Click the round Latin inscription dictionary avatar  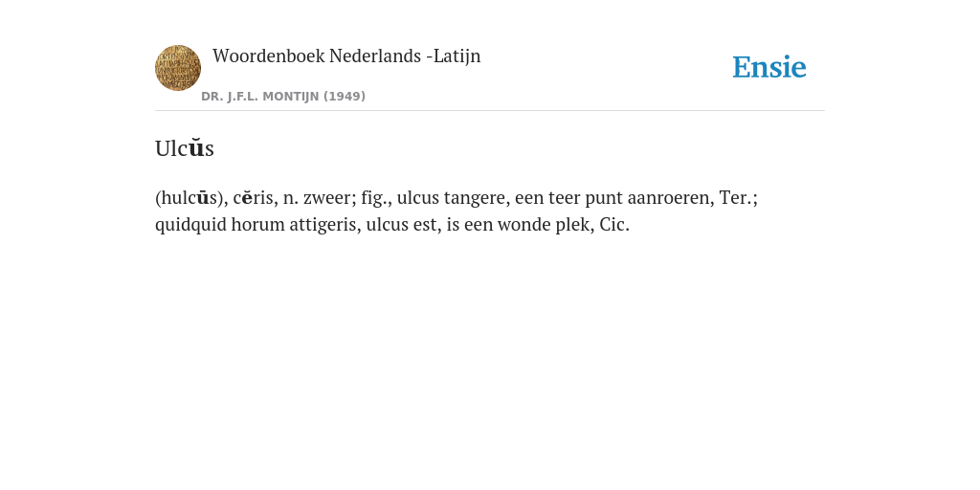pos(178,68)
